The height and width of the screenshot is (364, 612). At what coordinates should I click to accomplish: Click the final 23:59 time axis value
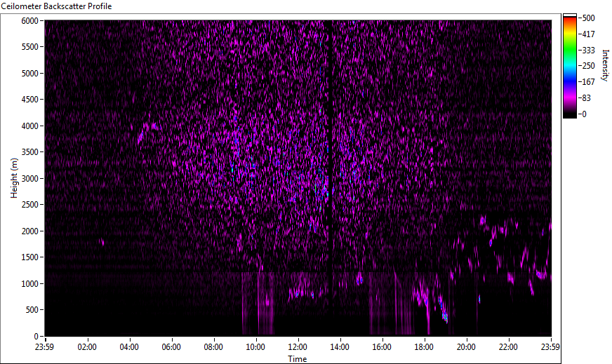550,347
